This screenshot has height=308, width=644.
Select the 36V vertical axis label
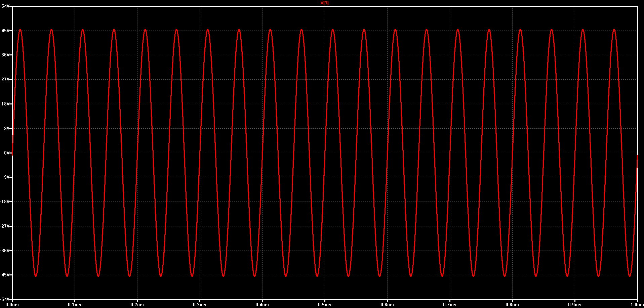5,55
